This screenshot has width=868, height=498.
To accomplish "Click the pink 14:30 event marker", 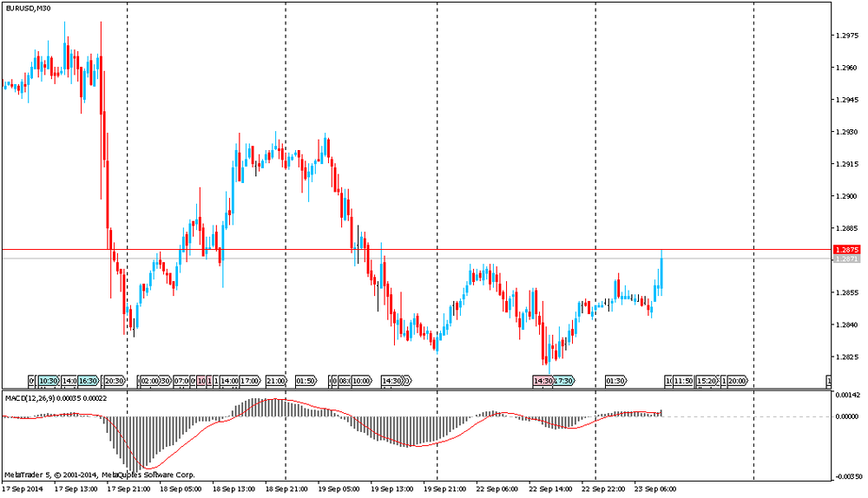I will [543, 381].
